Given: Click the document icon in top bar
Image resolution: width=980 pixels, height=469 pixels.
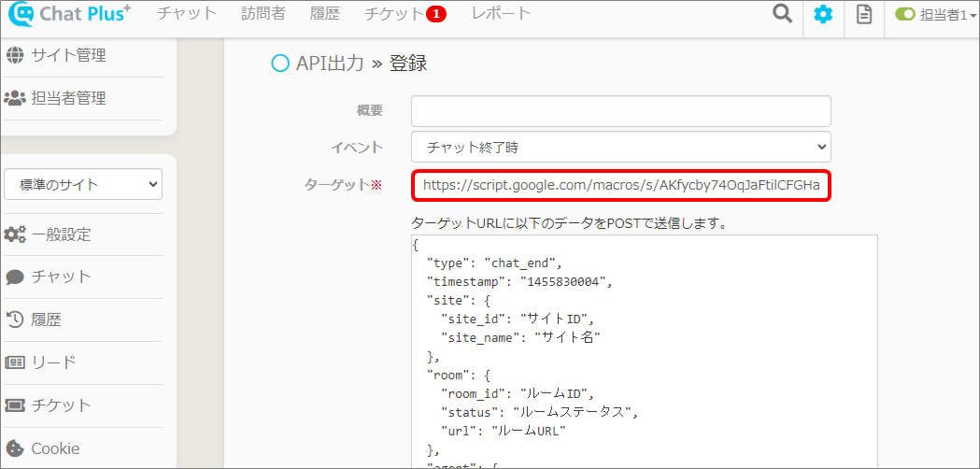Looking at the screenshot, I should click(x=864, y=15).
